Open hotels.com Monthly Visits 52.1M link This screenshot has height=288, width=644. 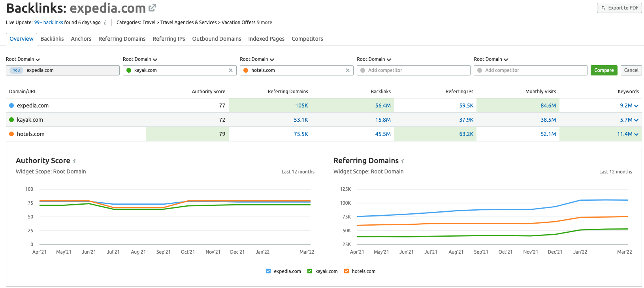tap(548, 134)
